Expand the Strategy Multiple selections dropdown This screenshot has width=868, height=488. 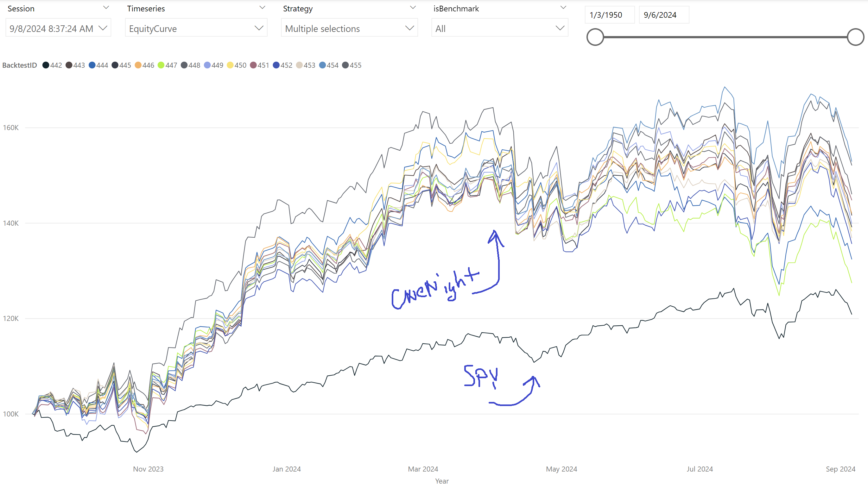tap(349, 28)
